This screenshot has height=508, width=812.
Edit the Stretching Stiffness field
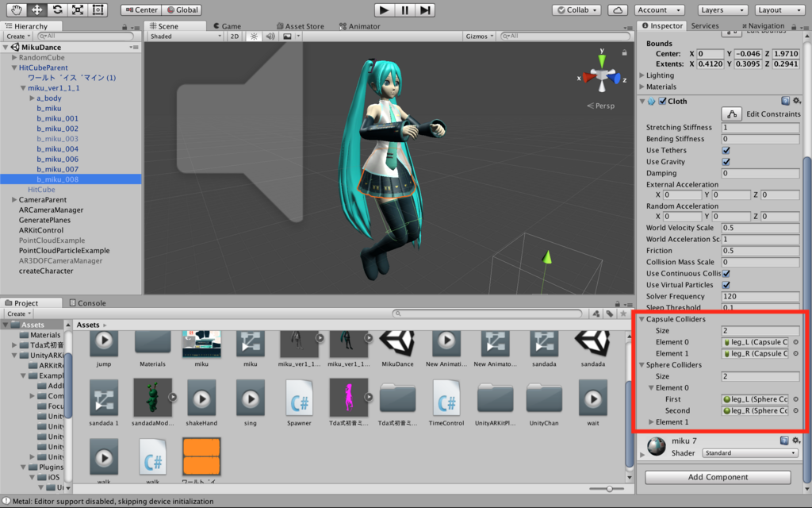[x=760, y=128]
